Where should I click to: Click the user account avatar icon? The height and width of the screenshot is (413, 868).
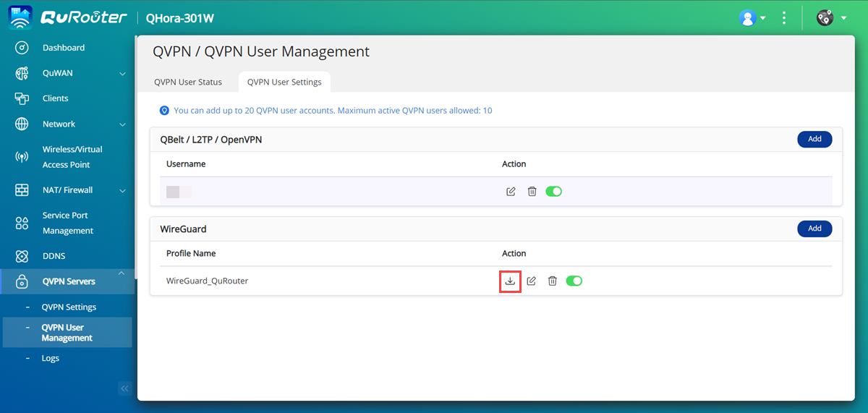[747, 18]
